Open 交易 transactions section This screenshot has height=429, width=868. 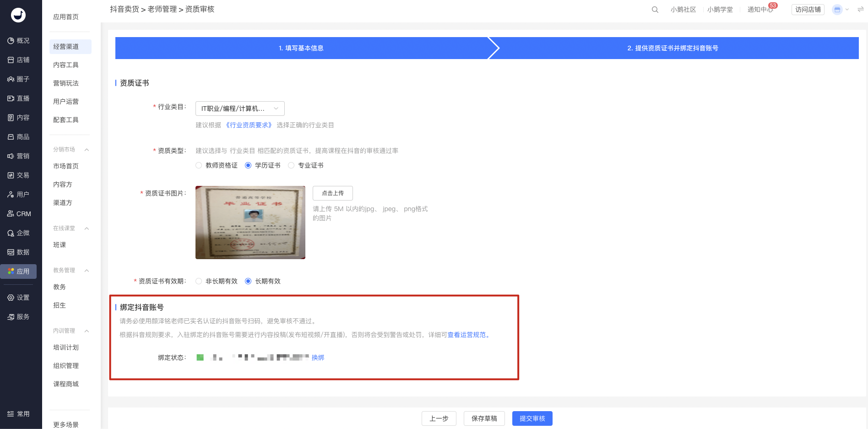[x=18, y=175]
